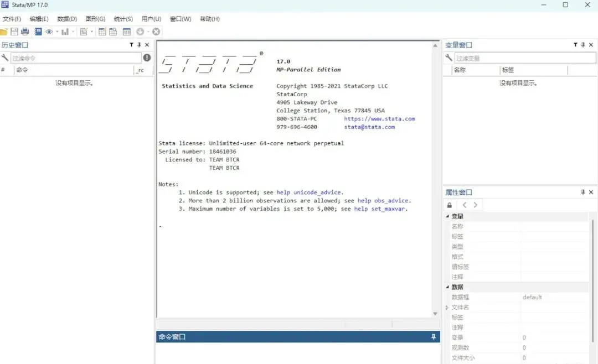This screenshot has height=364, width=598.
Task: Click the stata@stata.com email link
Action: [x=369, y=127]
